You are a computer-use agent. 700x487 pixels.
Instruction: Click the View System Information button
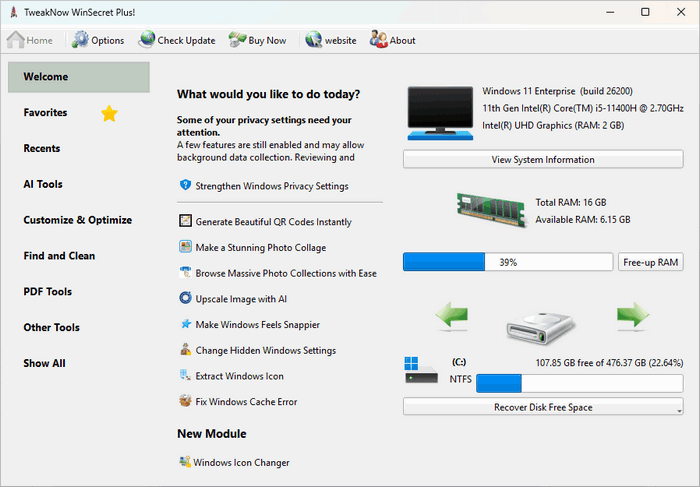click(x=543, y=159)
